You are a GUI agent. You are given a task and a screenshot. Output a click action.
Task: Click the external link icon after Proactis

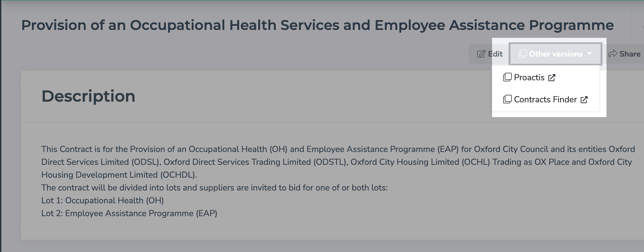click(552, 78)
